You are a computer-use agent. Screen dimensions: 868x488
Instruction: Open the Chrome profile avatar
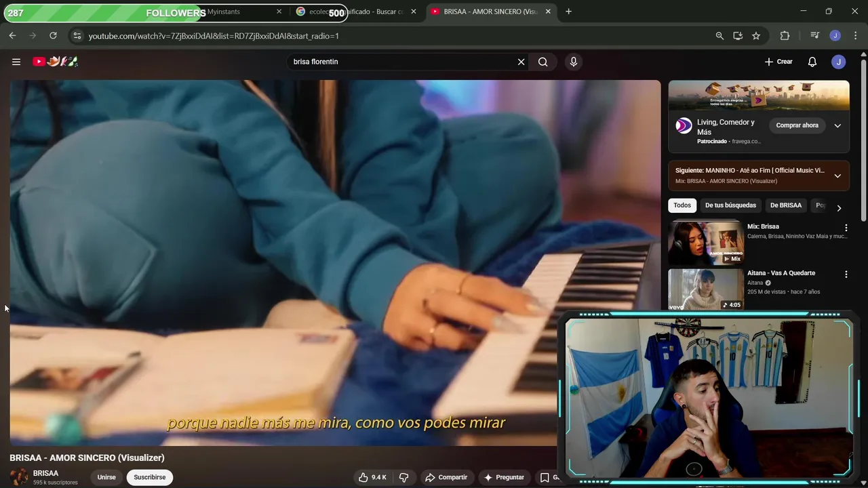pos(835,36)
